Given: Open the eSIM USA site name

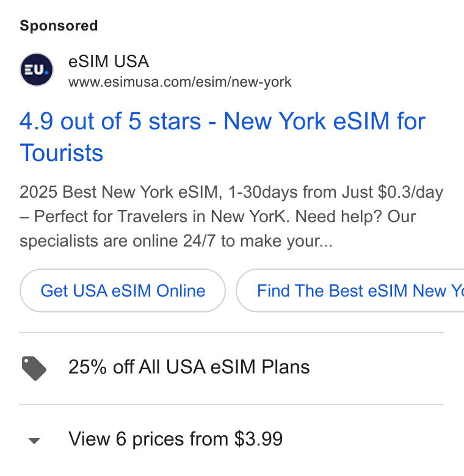Looking at the screenshot, I should 109,61.
